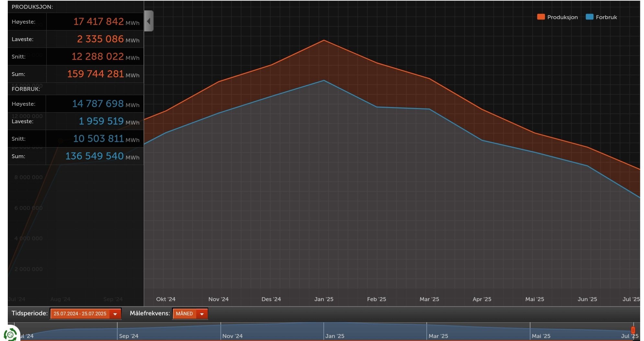Click the Forbruk Sum value 136 549 540
Viewport: 644px width, 341px height.
[95, 156]
